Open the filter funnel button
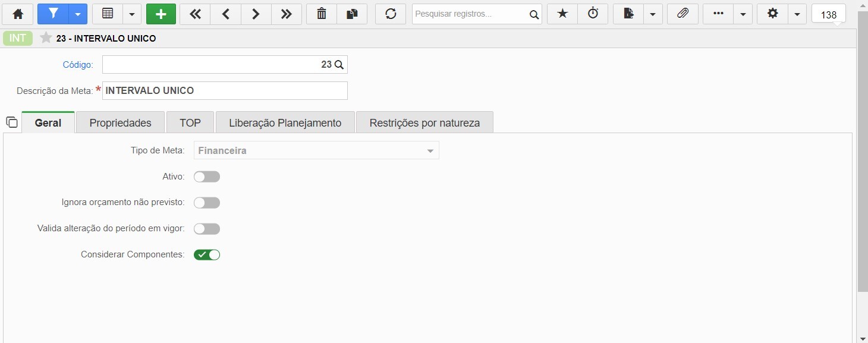This screenshot has height=343, width=868. (x=53, y=14)
